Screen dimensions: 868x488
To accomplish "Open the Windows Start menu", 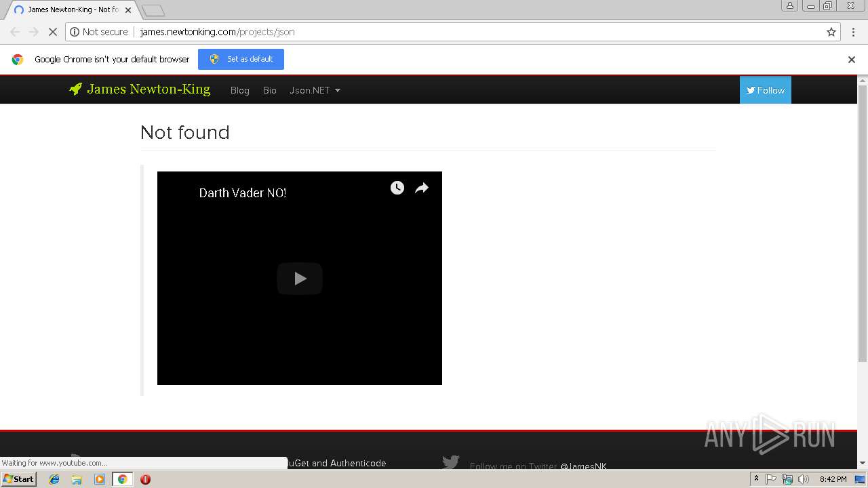I will 18,479.
